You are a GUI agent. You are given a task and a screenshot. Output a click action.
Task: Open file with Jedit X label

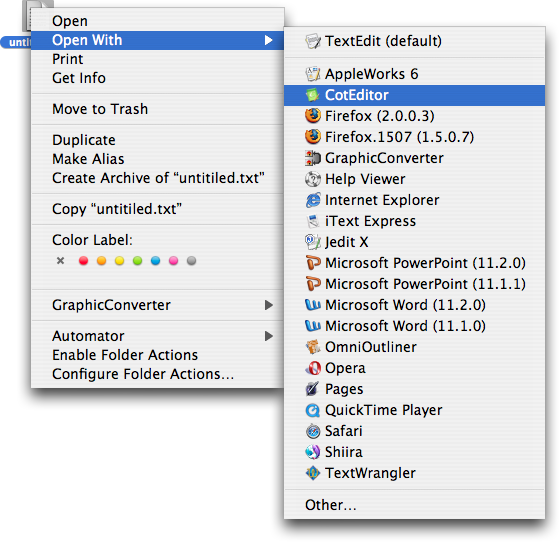click(x=347, y=242)
